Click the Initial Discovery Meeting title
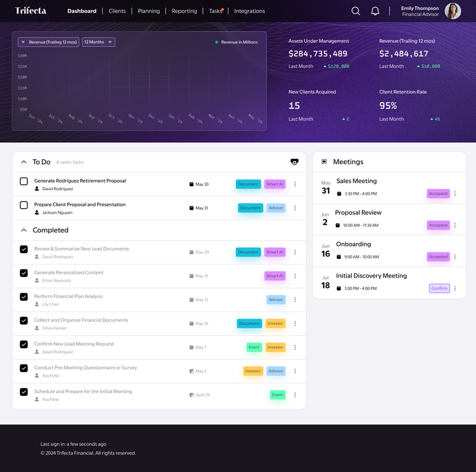 [x=371, y=276]
